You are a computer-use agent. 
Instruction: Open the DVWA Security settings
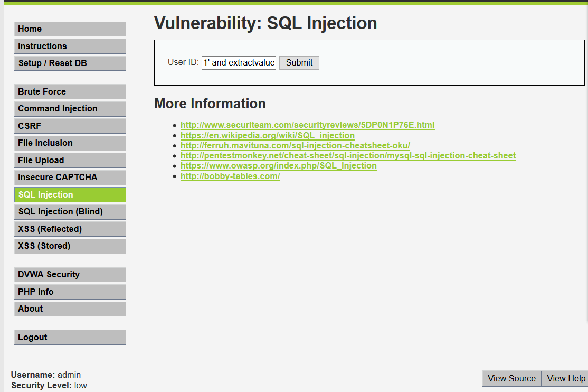coord(70,275)
